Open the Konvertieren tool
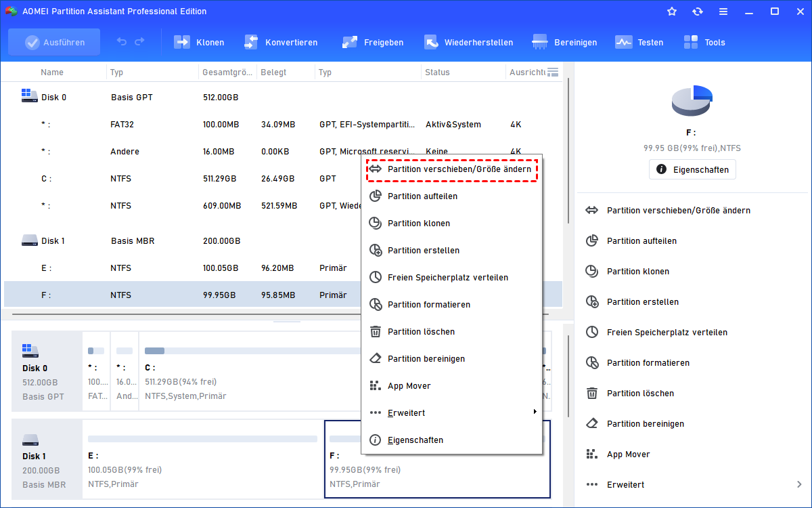 [x=252, y=42]
